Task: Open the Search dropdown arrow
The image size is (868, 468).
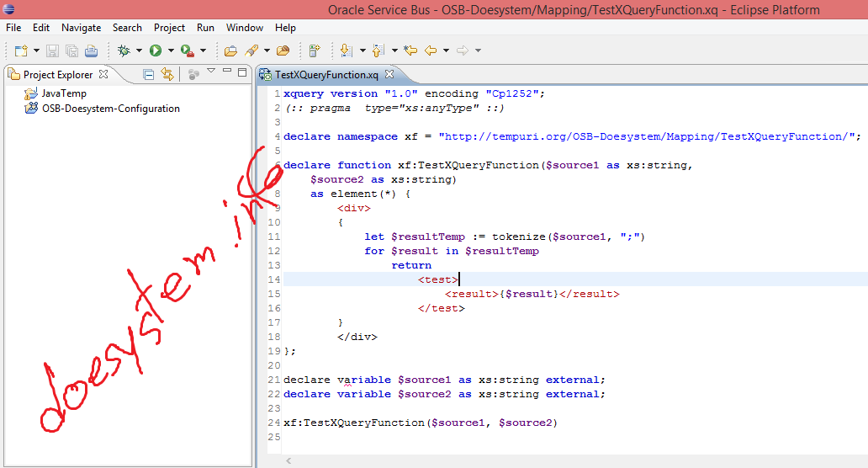Action: point(267,51)
